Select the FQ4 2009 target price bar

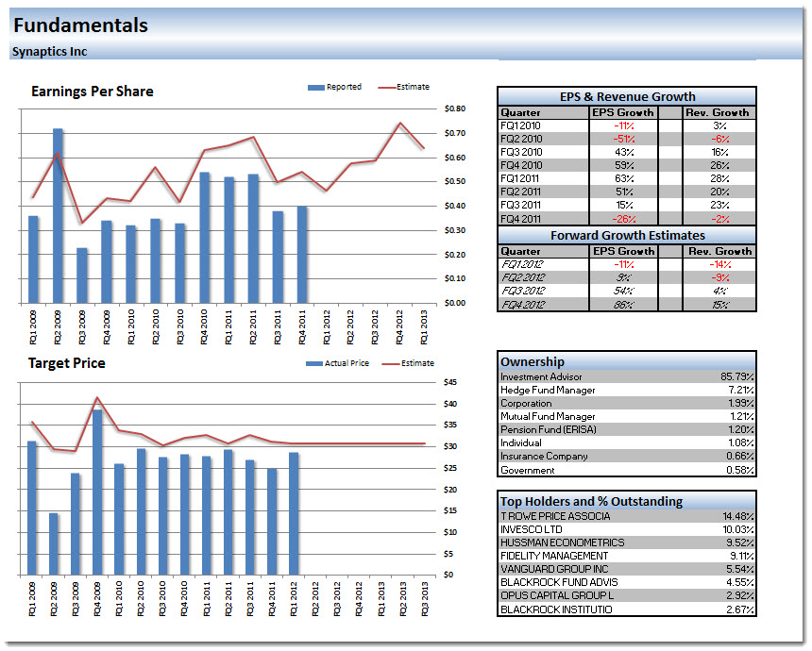tap(97, 492)
